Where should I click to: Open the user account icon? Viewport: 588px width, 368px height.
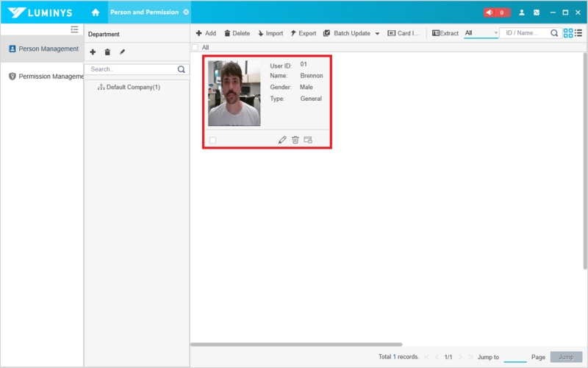[522, 13]
